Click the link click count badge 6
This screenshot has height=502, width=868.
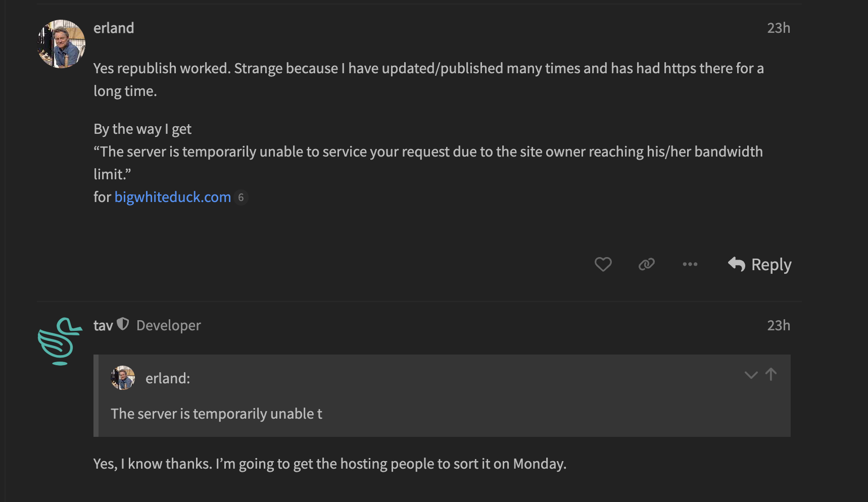[x=241, y=197]
